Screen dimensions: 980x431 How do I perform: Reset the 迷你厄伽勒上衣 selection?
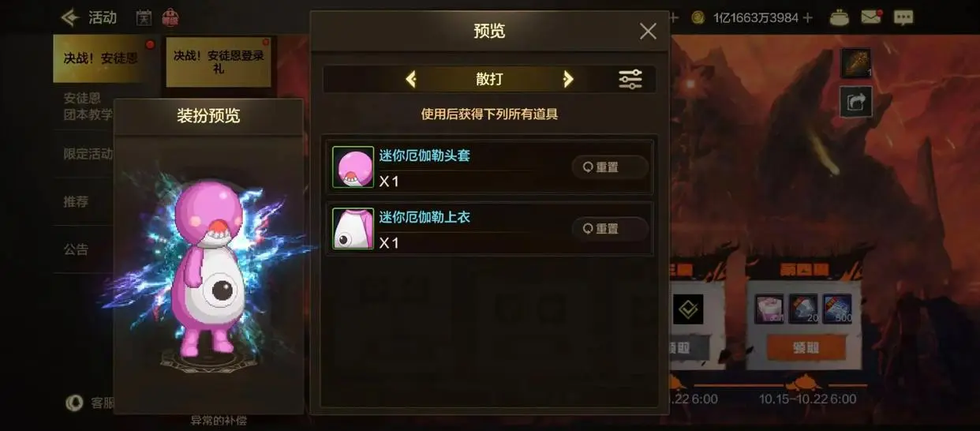pos(610,228)
